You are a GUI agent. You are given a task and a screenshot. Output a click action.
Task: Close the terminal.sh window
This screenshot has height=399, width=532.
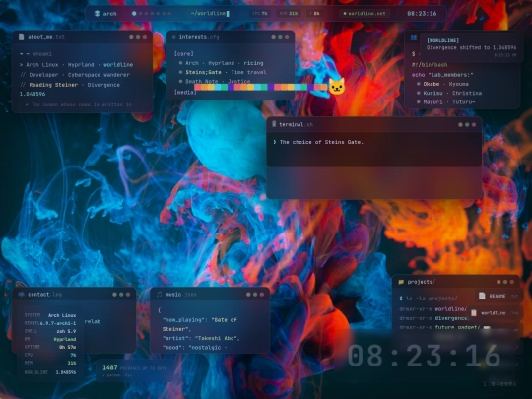point(474,125)
